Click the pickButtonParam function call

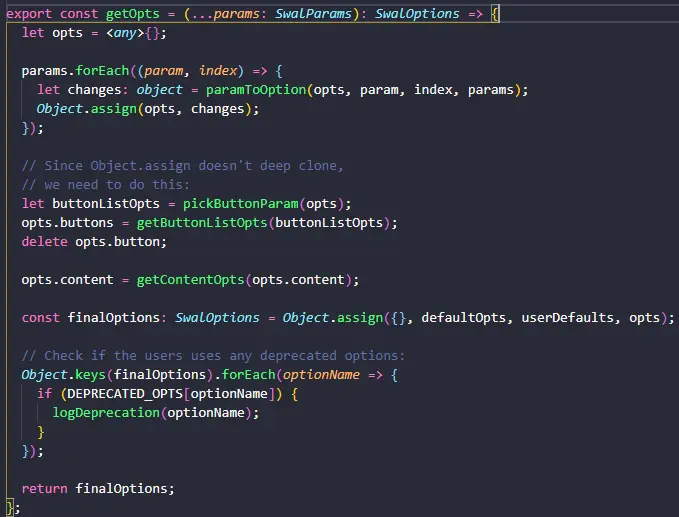241,204
